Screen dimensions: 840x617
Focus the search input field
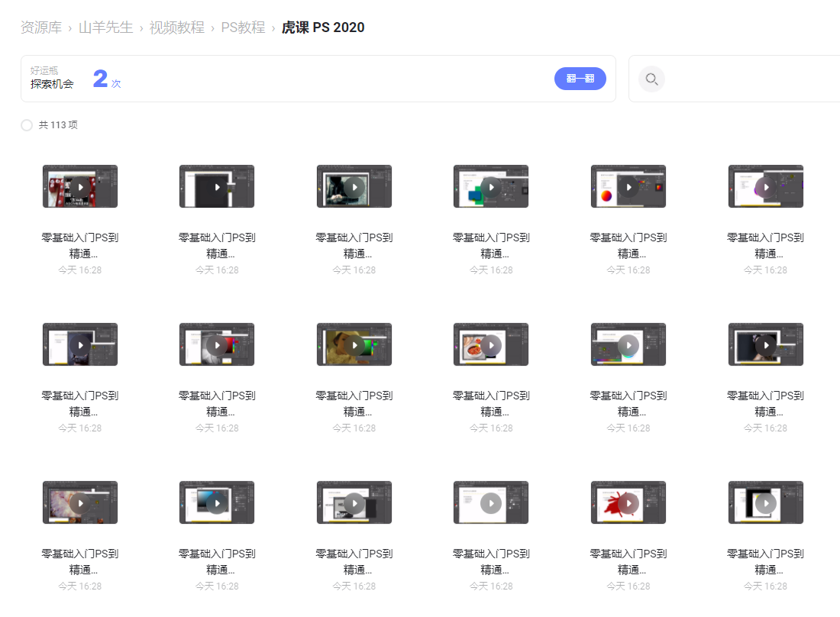coord(748,79)
